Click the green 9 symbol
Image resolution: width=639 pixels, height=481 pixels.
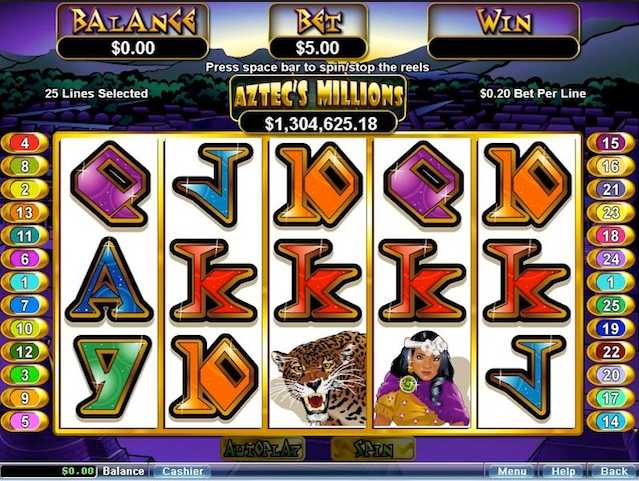109,377
